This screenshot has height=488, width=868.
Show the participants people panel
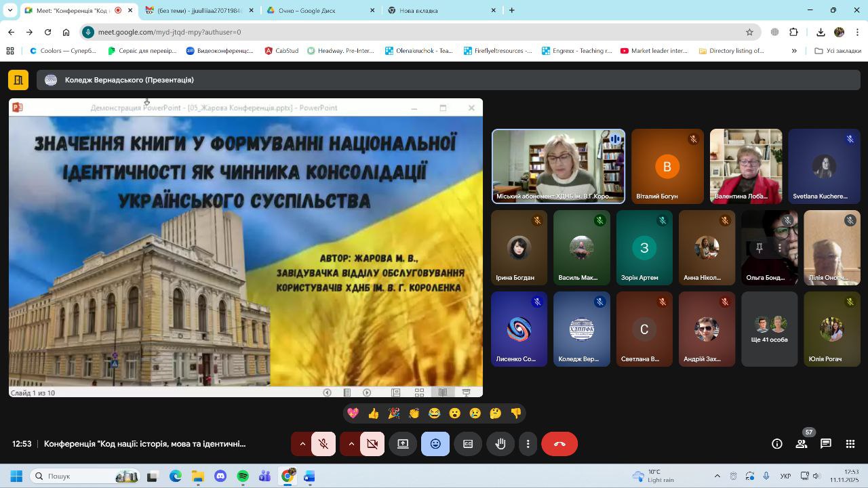[x=802, y=444]
